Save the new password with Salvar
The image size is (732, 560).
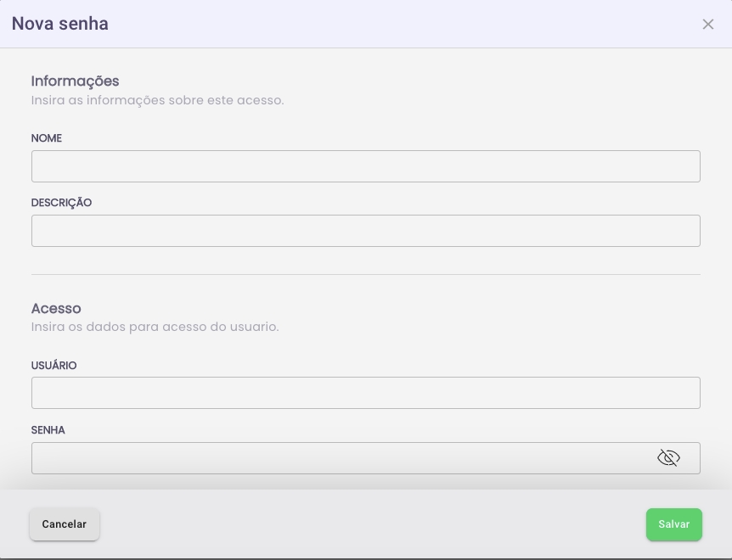(673, 524)
